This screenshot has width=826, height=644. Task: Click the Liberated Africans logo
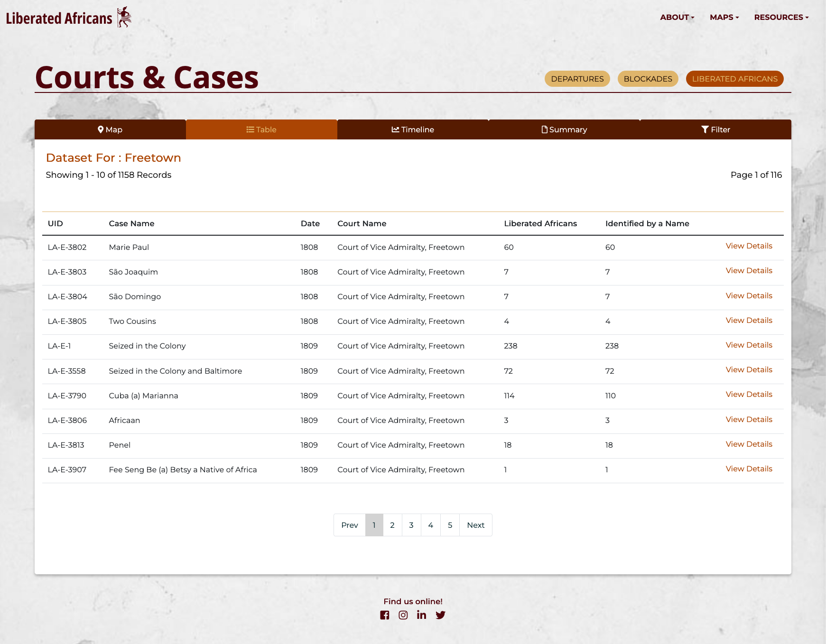pos(68,18)
